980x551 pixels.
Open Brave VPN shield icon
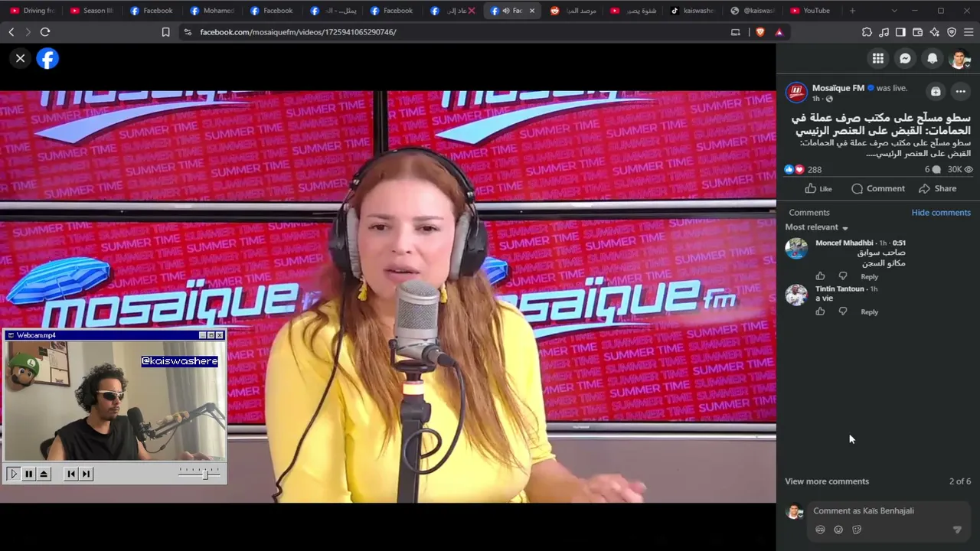tap(952, 32)
